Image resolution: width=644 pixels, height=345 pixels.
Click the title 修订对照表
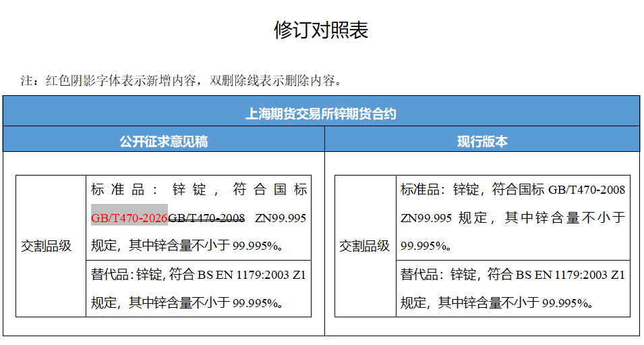tap(321, 30)
